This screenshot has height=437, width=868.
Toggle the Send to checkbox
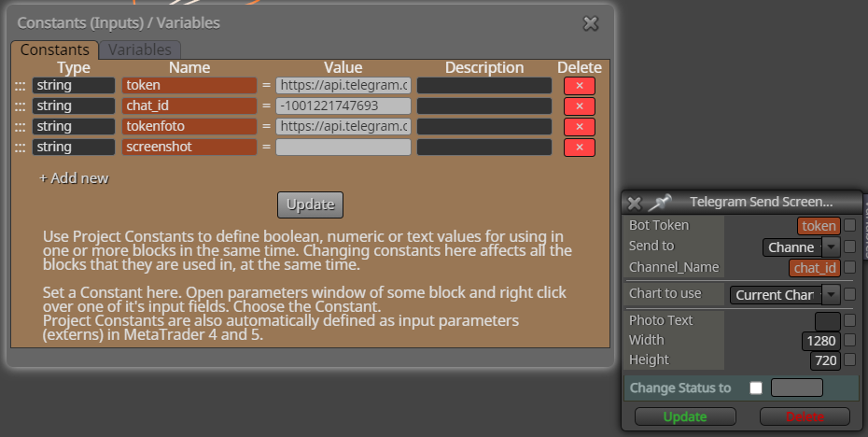[849, 246]
